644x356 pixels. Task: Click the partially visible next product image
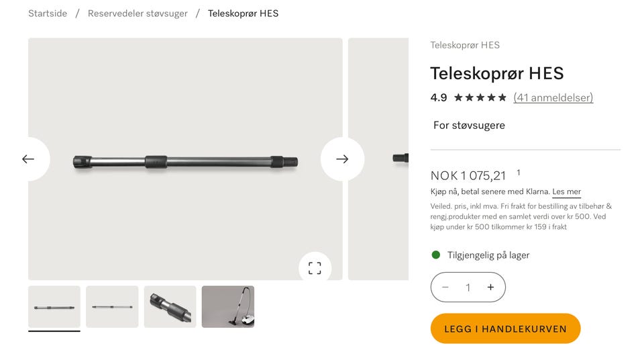pos(378,159)
